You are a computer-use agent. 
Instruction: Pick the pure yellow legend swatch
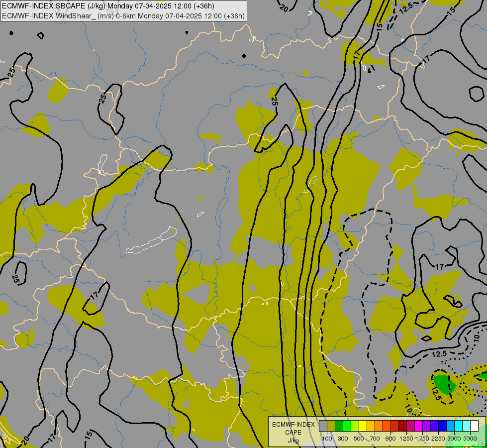pyautogui.click(x=363, y=426)
